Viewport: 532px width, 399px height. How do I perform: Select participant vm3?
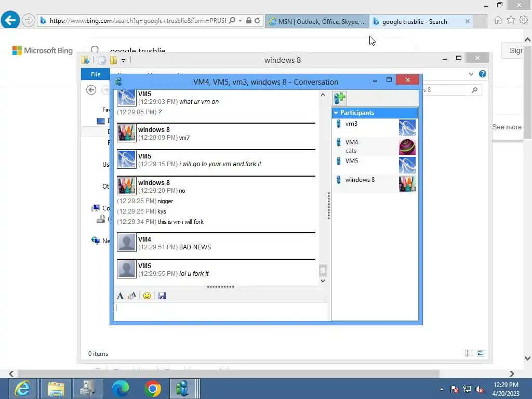[375, 128]
